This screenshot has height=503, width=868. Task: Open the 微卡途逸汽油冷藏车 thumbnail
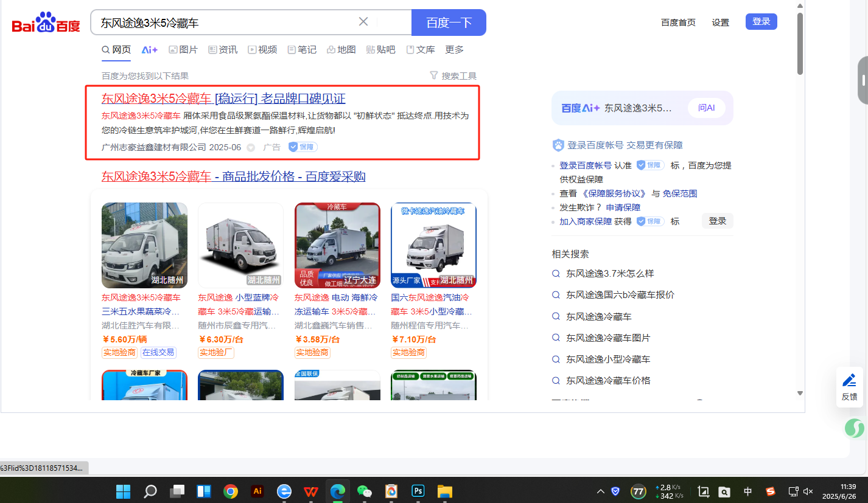point(433,245)
